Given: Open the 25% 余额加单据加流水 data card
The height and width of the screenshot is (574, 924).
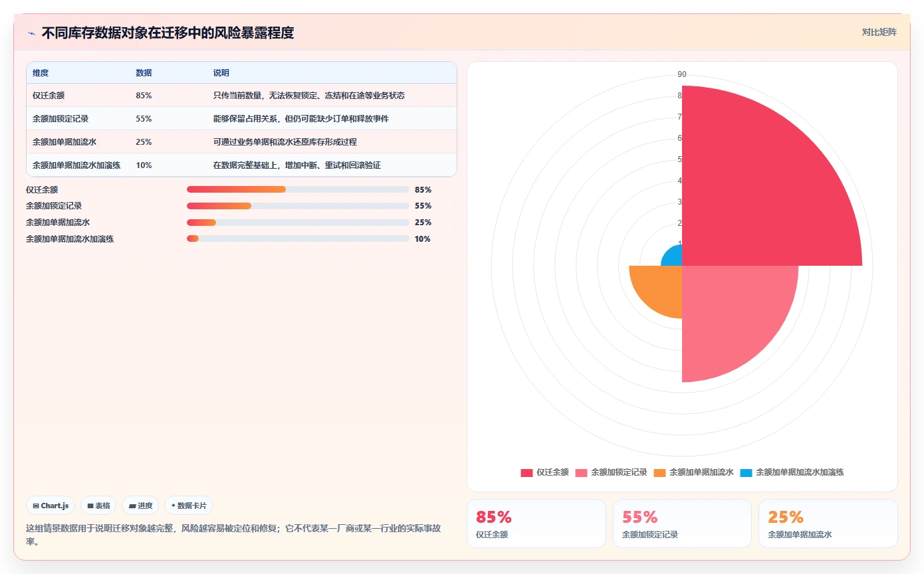Looking at the screenshot, I should click(x=828, y=524).
